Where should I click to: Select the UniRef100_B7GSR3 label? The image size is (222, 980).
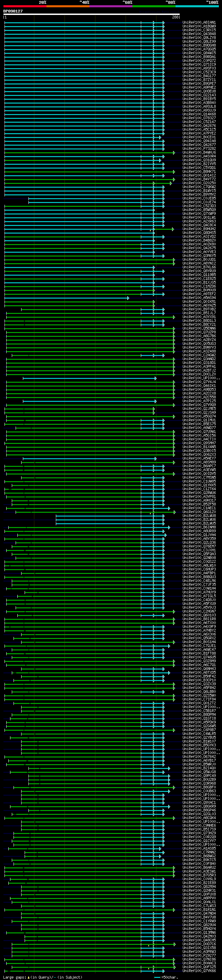tap(199, 875)
